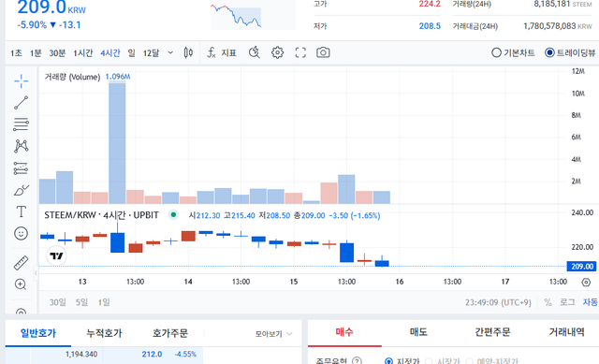Select the 기본차트 radio option
The image size is (599, 364).
(513, 52)
